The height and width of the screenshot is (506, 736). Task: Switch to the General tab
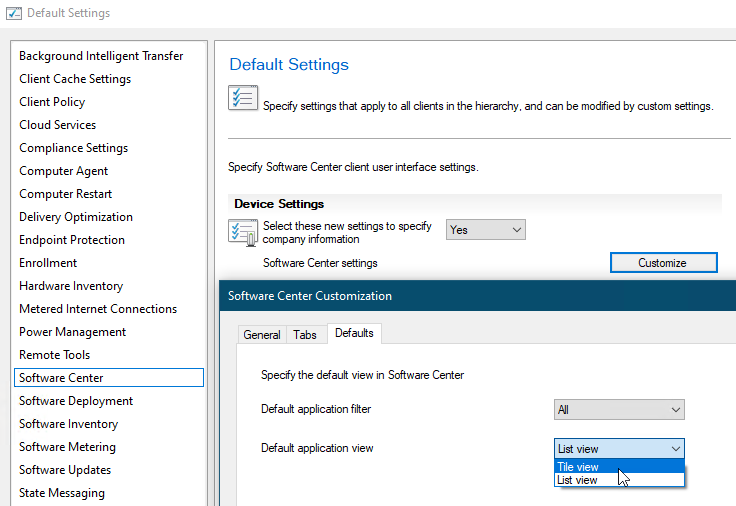[262, 335]
